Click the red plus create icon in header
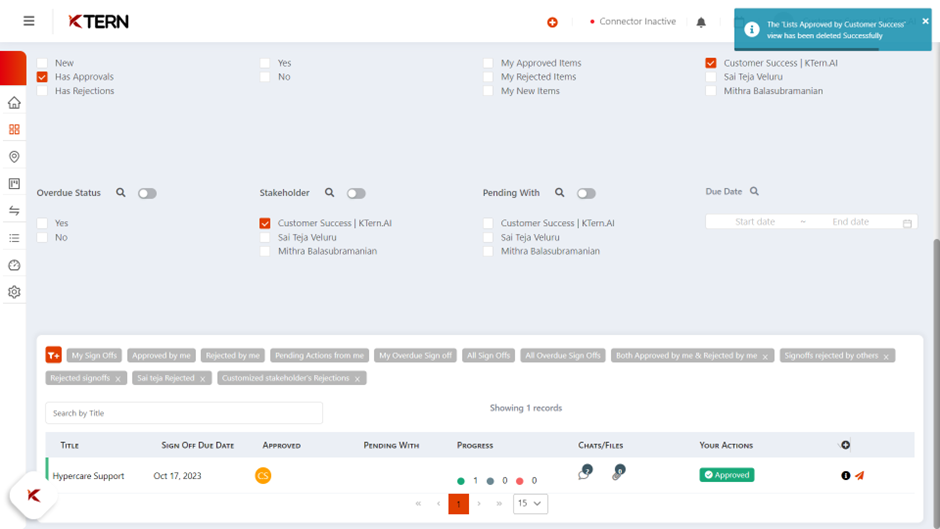 tap(552, 22)
